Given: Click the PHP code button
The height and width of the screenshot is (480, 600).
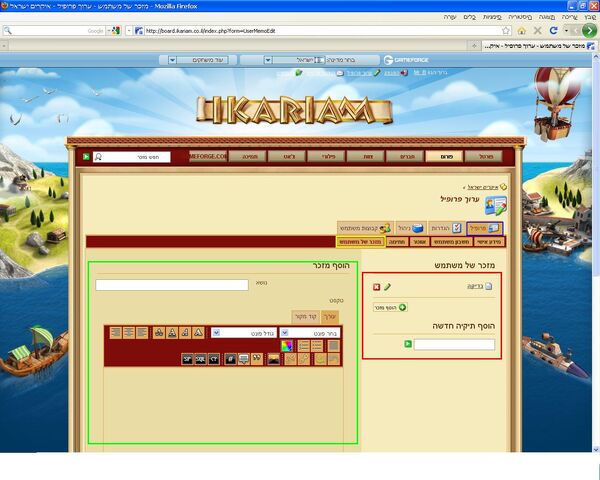Looking at the screenshot, I should pyautogui.click(x=214, y=359).
